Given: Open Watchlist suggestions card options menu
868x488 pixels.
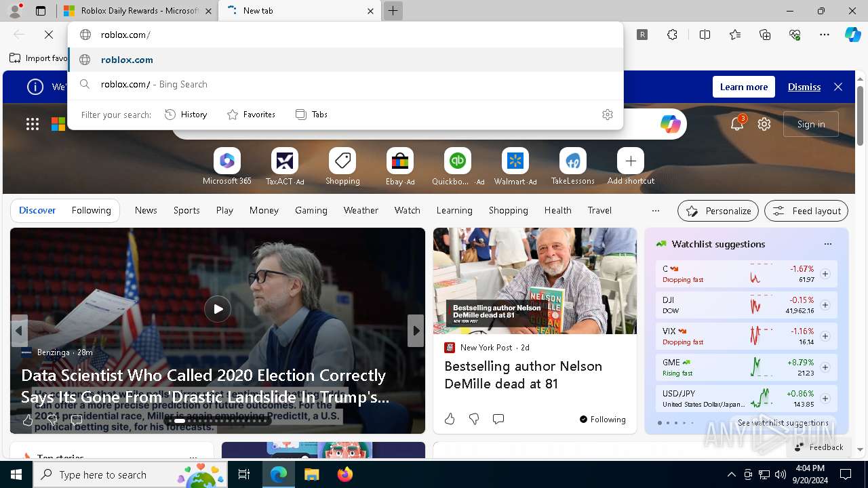Looking at the screenshot, I should tap(827, 244).
